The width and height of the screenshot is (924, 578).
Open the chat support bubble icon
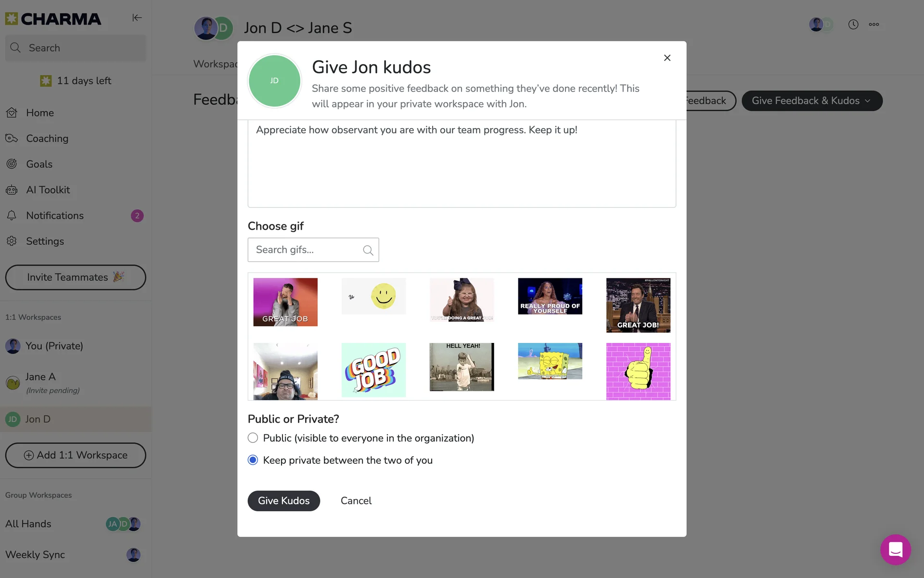click(896, 550)
